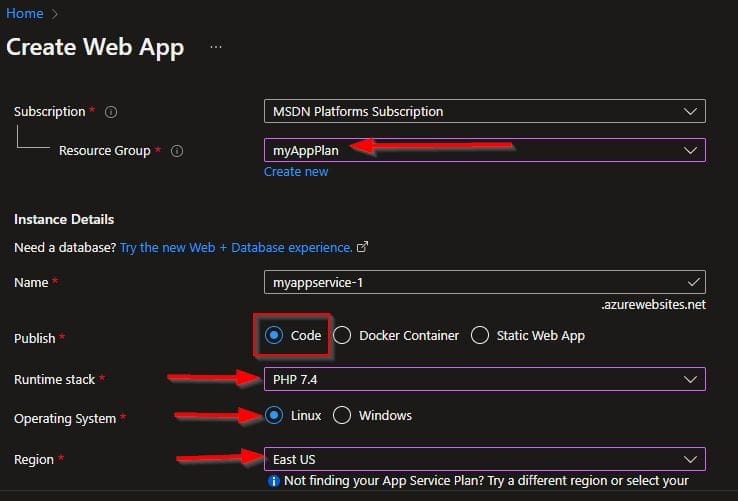This screenshot has width=738, height=501.
Task: Click the Create new resource group link
Action: pos(296,172)
